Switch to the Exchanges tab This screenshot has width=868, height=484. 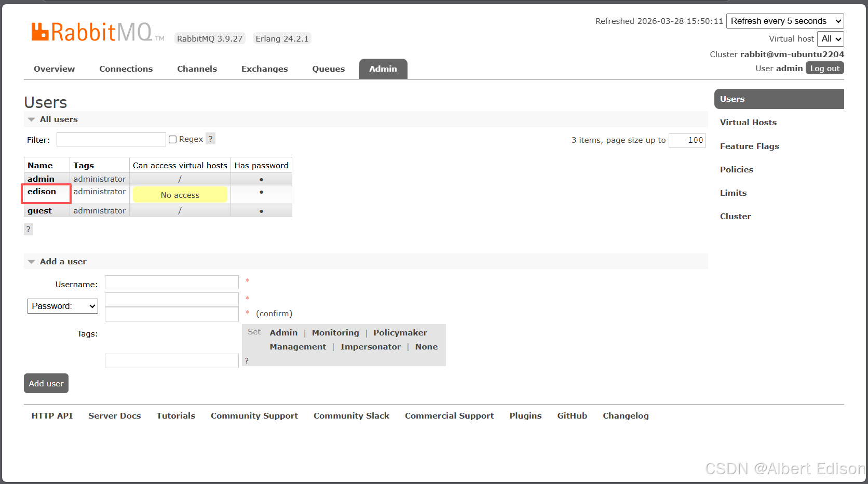click(x=265, y=69)
